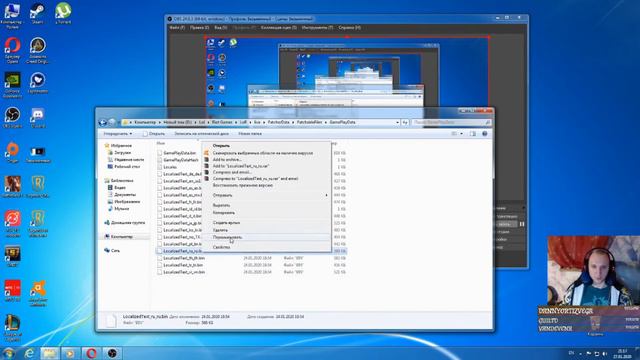Open the OBS Studio desktop icon
Viewport: 640px width, 360px height.
pos(12,117)
